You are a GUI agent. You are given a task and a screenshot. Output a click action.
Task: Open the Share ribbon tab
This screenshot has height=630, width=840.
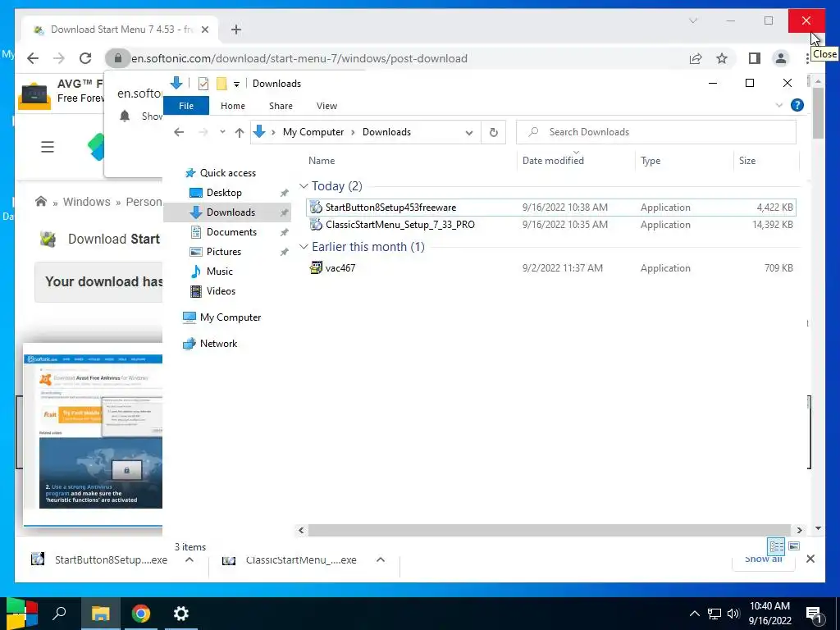281,106
